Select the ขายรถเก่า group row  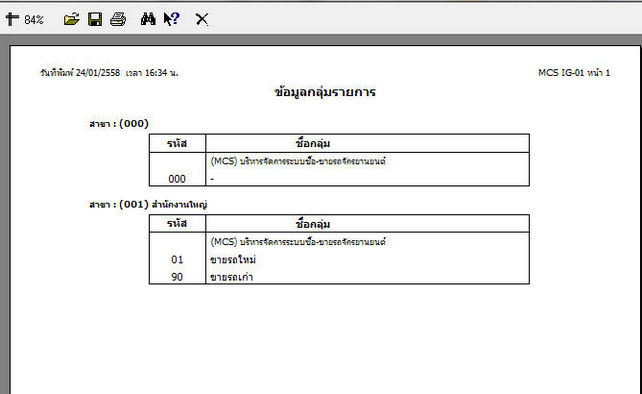(x=339, y=277)
